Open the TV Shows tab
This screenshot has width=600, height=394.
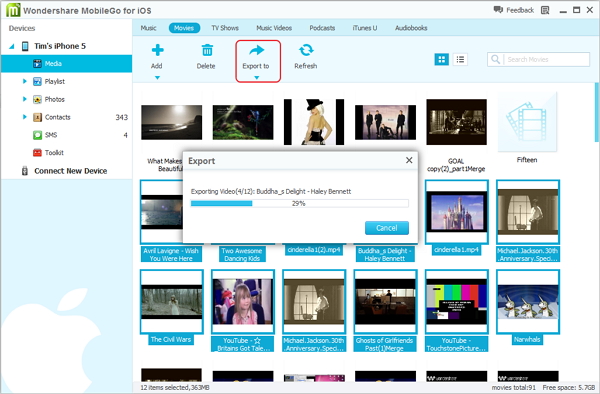(225, 28)
